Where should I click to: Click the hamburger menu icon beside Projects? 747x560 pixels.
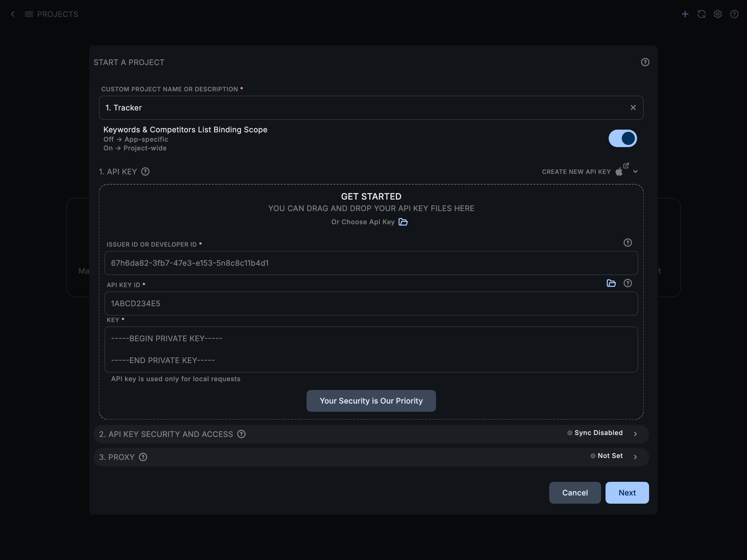[x=29, y=14]
